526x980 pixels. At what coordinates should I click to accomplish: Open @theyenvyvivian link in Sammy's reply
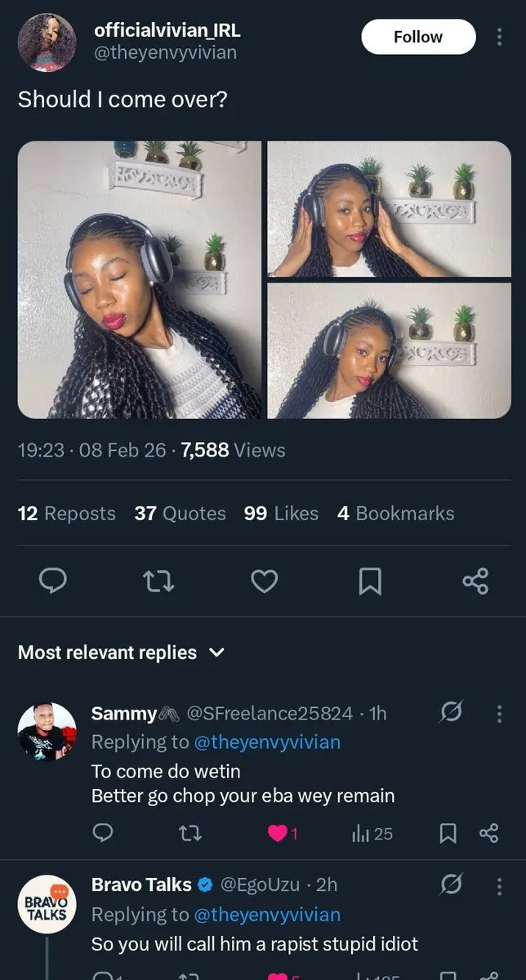(x=267, y=742)
